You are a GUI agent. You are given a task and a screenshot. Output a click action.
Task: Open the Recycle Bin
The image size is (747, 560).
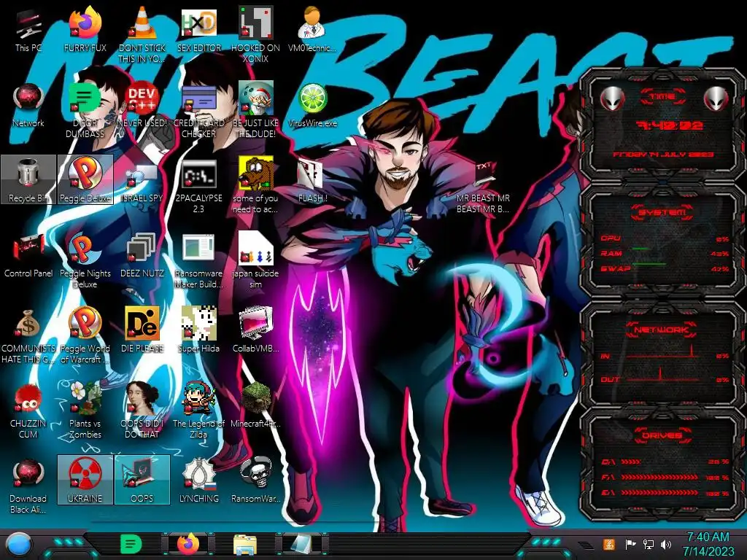pos(28,179)
